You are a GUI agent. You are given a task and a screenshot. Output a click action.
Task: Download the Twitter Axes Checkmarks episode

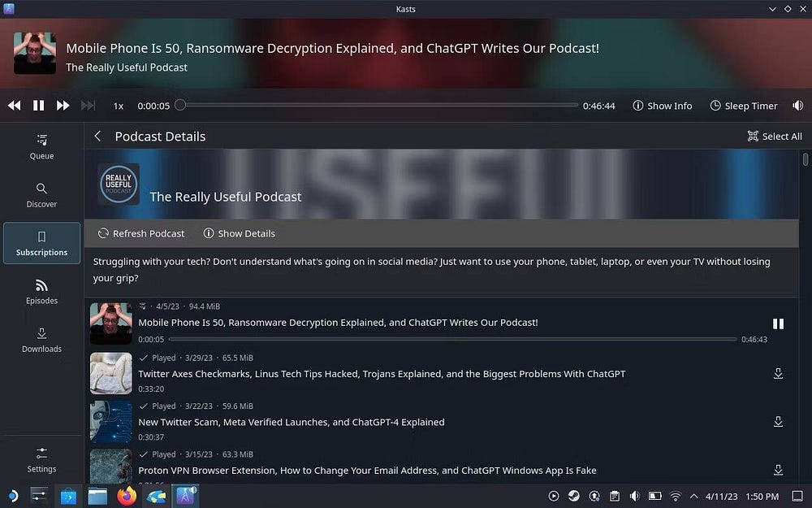[778, 374]
